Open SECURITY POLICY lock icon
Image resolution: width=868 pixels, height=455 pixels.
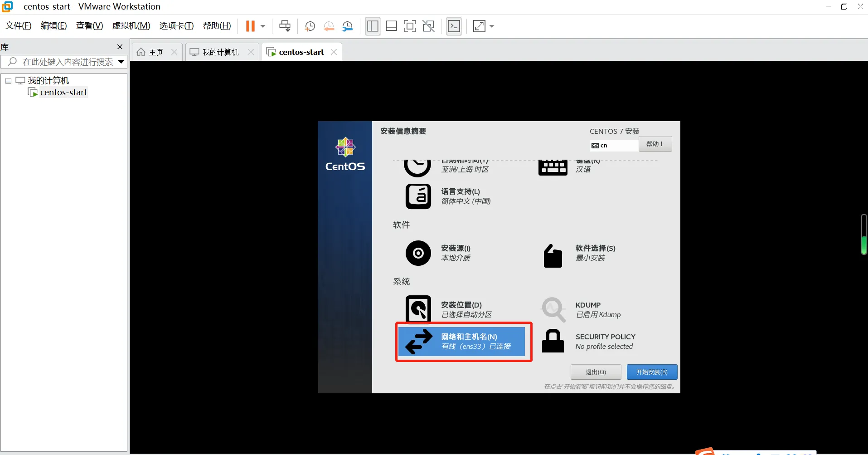[x=553, y=341]
